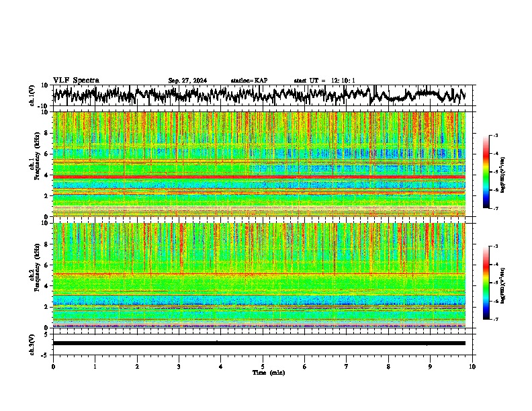532x411 pixels.
Task: Click the -3 label on ch.1 color bar
Action: [x=495, y=135]
